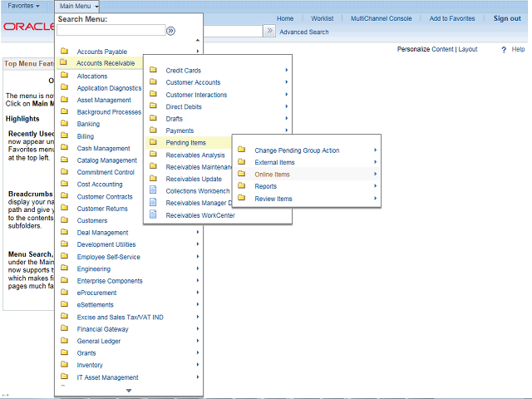Click the Receivables WorkCenter page icon
Image resolution: width=532 pixels, height=399 pixels.
click(153, 214)
